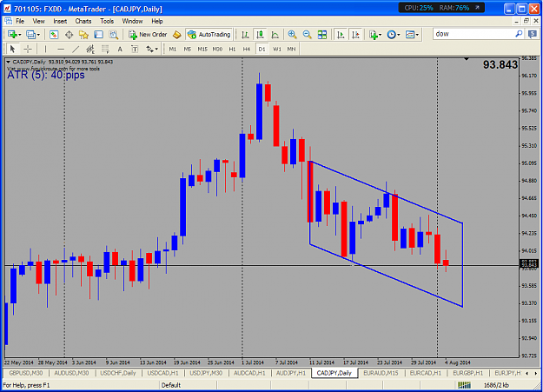Click the date scale below chart
Screen dimensions: 543x392
tap(262, 362)
